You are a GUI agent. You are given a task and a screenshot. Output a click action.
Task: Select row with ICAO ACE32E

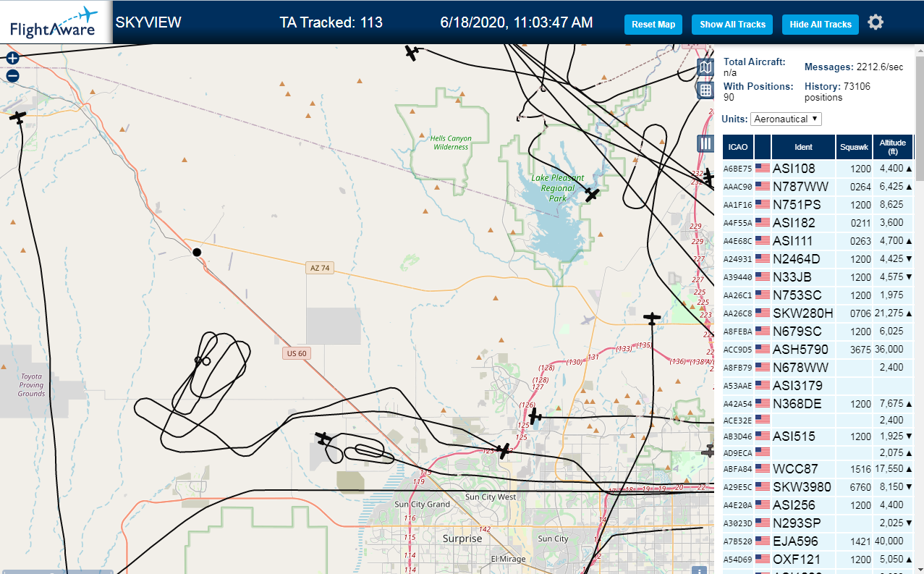818,419
